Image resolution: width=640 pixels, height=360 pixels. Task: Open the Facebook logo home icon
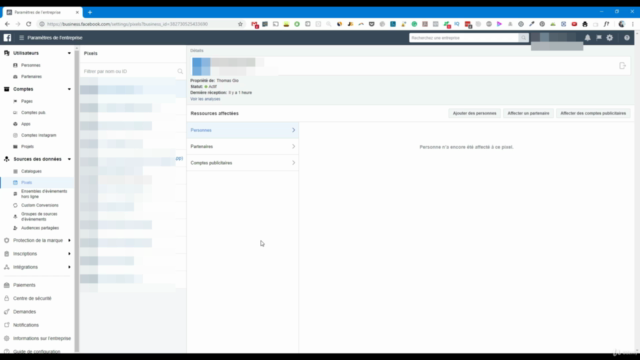[x=7, y=38]
